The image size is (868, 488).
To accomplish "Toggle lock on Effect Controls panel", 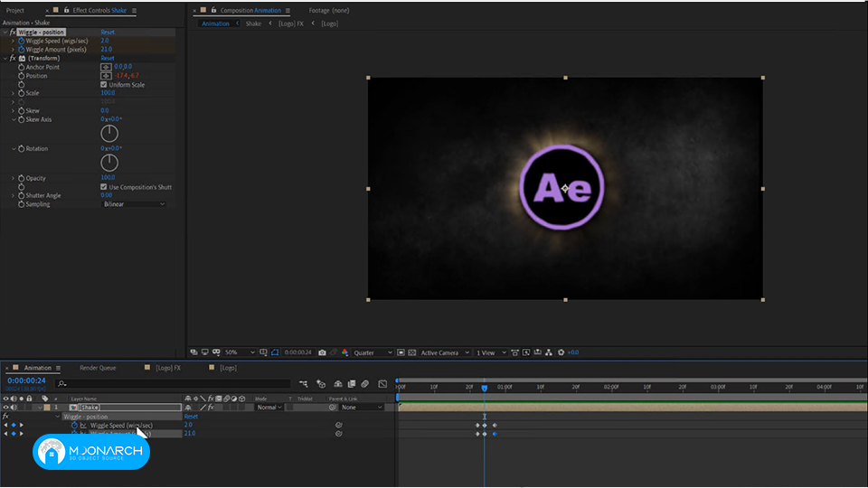I will tap(66, 10).
